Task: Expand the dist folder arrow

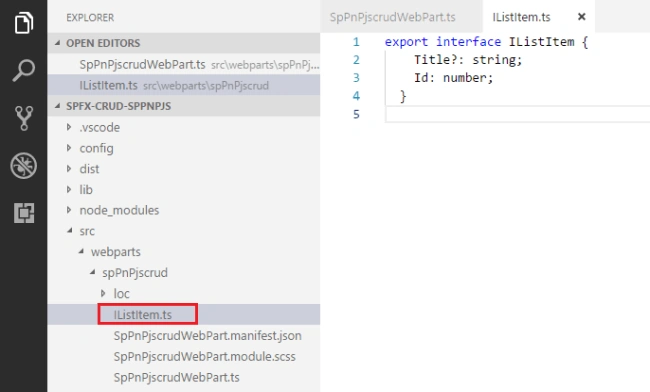Action: (69, 169)
